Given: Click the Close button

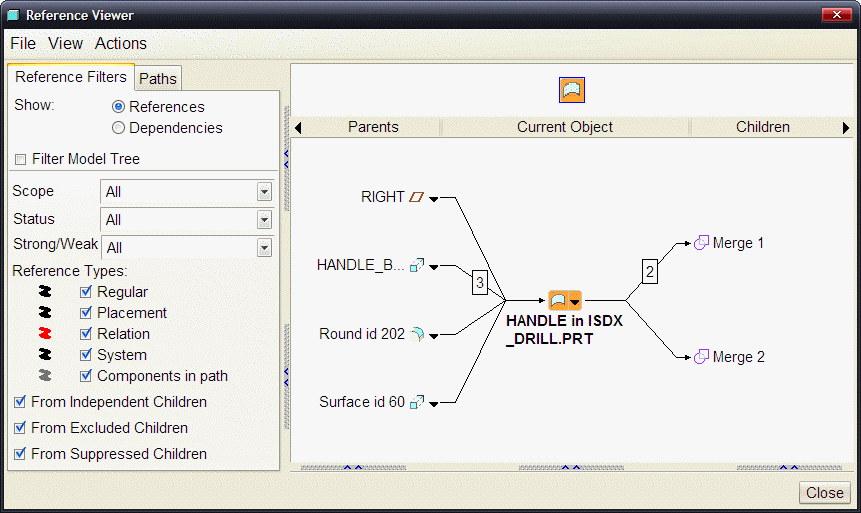Looking at the screenshot, I should click(x=824, y=493).
